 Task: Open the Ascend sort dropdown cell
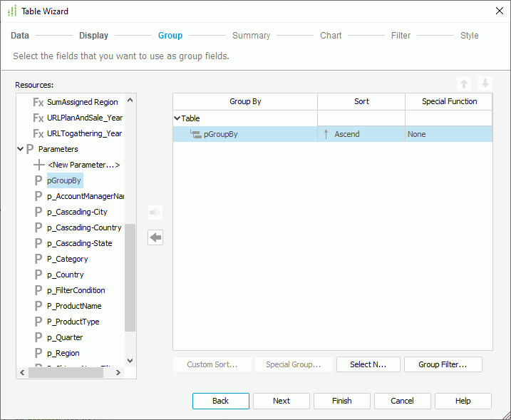point(361,134)
